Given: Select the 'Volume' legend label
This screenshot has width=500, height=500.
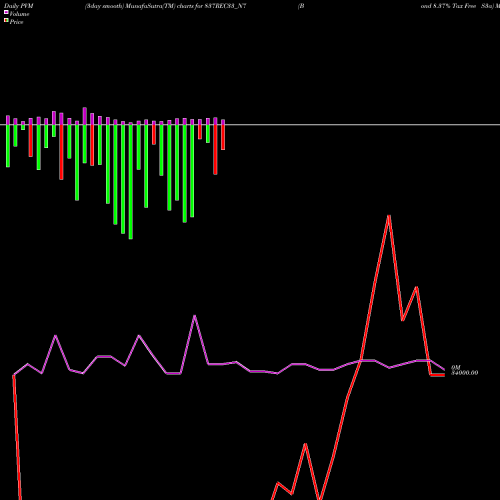Looking at the screenshot, I should pyautogui.click(x=19, y=14).
